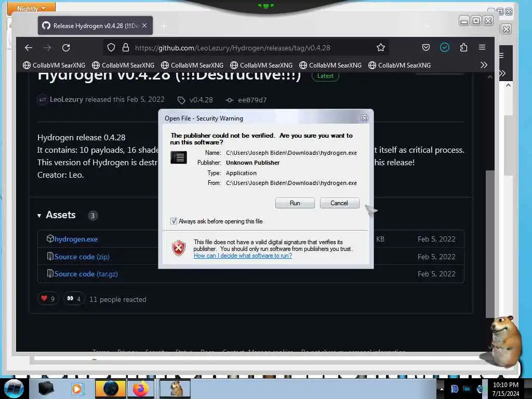The height and width of the screenshot is (399, 532).
Task: Open the Extensions puzzle icon
Action: click(463, 47)
